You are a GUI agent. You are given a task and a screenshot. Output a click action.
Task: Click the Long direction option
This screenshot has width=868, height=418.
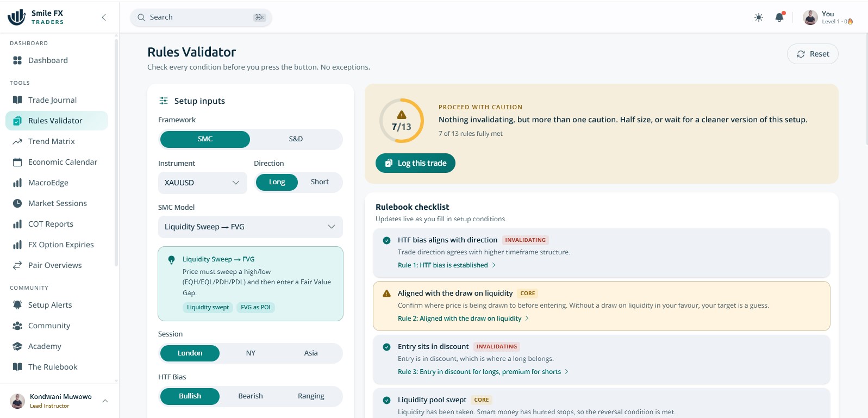(x=277, y=182)
